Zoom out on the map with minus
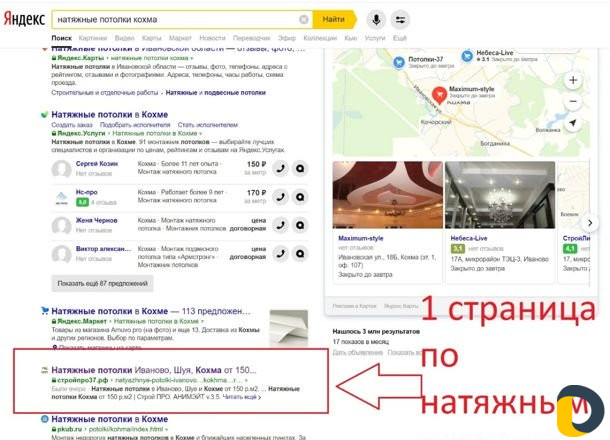The width and height of the screenshot is (610, 440). click(x=573, y=102)
